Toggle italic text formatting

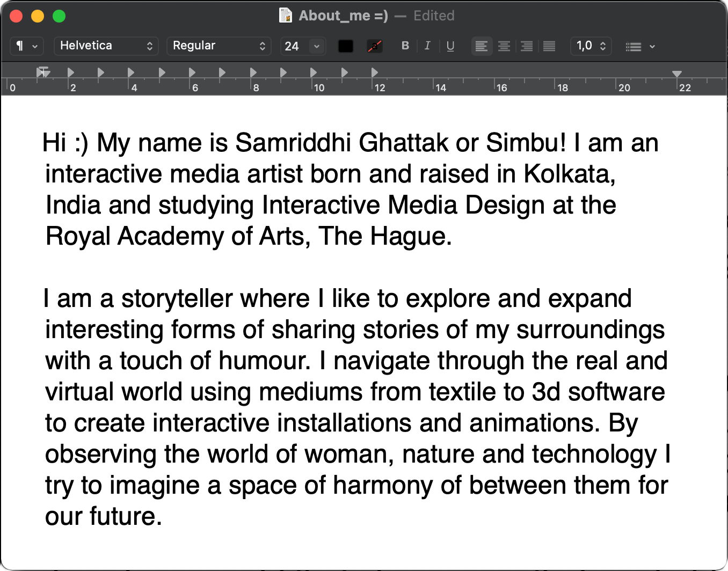(427, 46)
